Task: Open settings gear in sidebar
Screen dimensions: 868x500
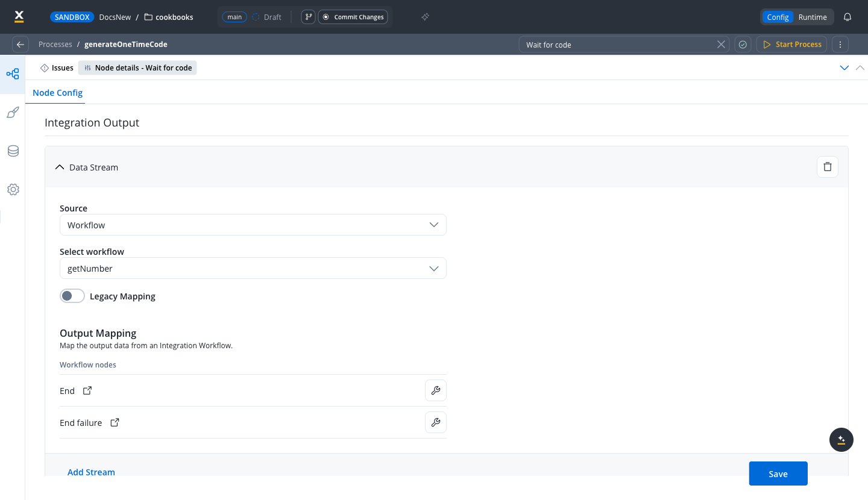Action: [x=13, y=190]
